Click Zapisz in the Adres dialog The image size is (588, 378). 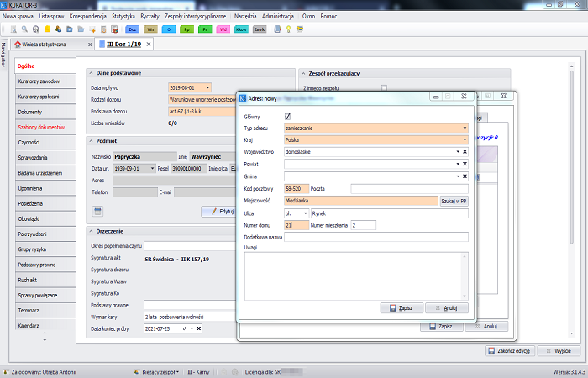pyautogui.click(x=402, y=308)
